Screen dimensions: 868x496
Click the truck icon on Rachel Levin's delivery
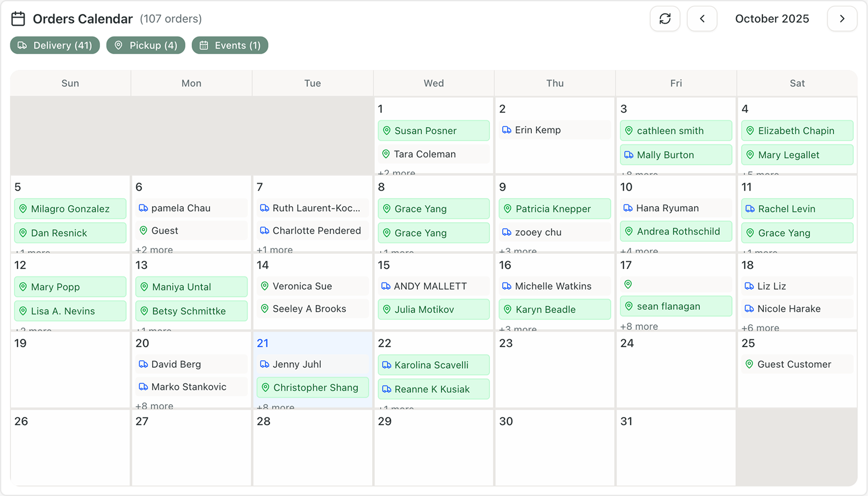750,209
